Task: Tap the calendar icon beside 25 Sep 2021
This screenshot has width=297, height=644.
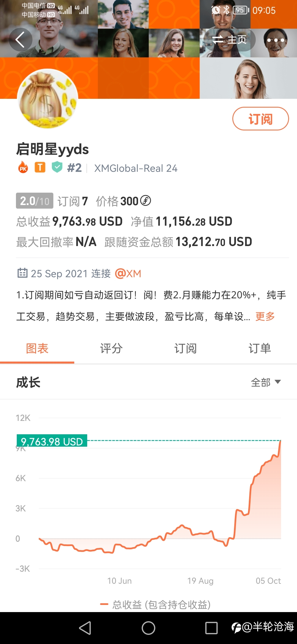Action: point(22,273)
